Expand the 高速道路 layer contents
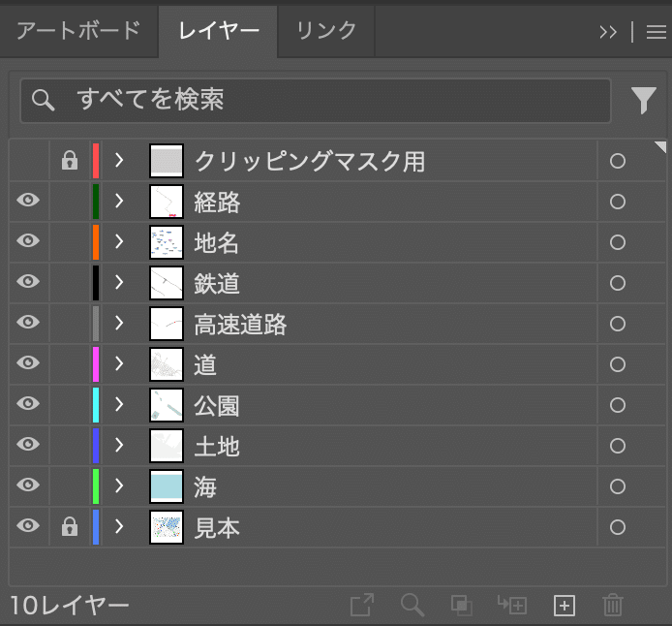The width and height of the screenshot is (672, 626). tap(119, 323)
